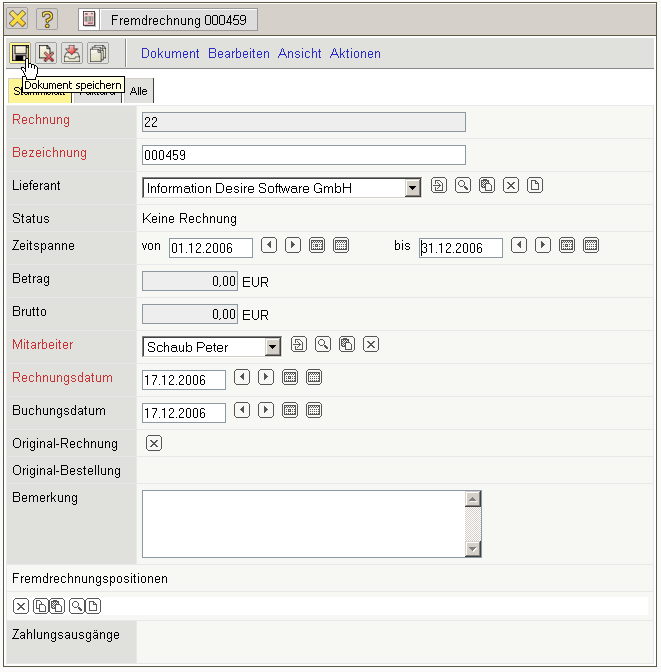661x672 pixels.
Task: Open the first calendar picker for Buchungsdatum
Action: [x=290, y=410]
